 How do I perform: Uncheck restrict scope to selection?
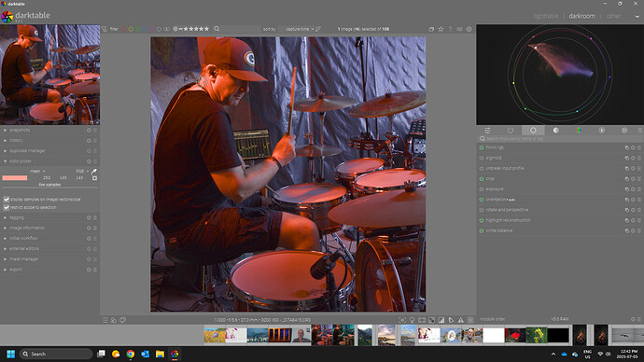point(7,208)
